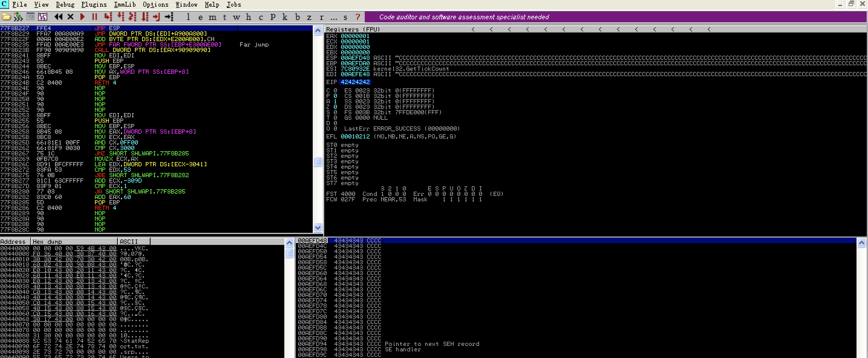Click the stack pane scroll up arrow
This screenshot has width=868, height=358.
862,242
